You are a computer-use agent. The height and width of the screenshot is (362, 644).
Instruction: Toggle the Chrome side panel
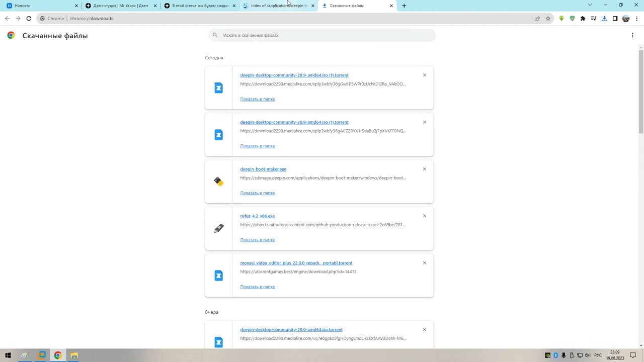615,19
